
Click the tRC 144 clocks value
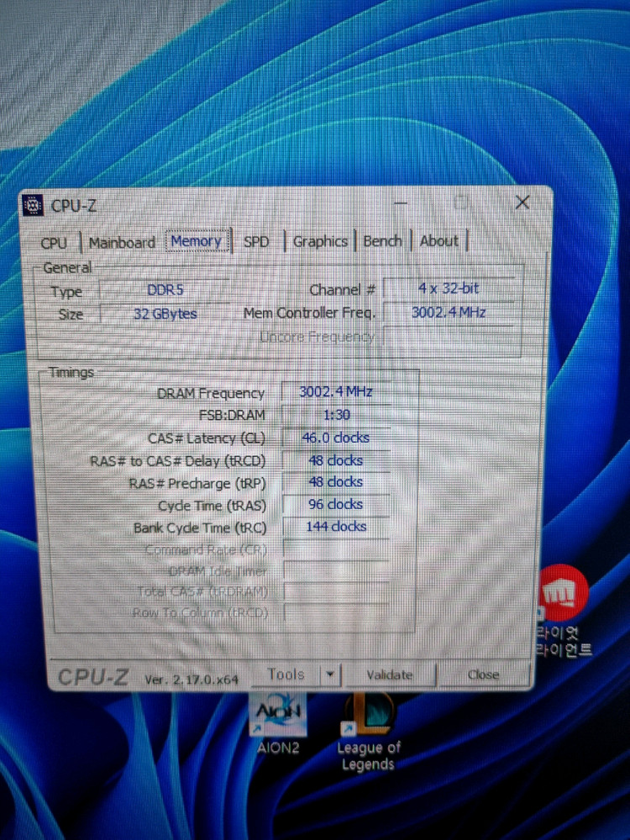pos(336,528)
